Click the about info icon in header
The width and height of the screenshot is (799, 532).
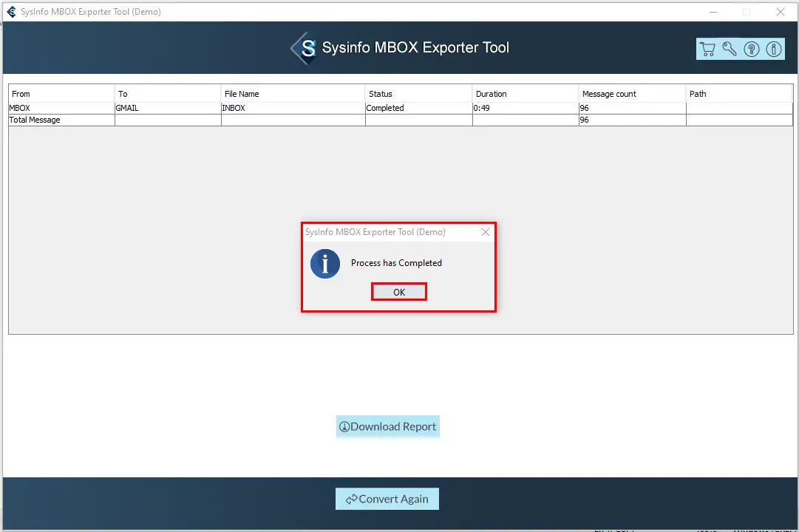(x=774, y=50)
